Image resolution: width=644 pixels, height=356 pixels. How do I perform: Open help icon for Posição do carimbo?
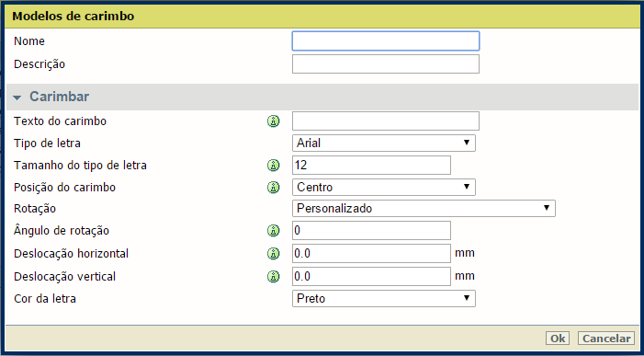[x=273, y=188]
